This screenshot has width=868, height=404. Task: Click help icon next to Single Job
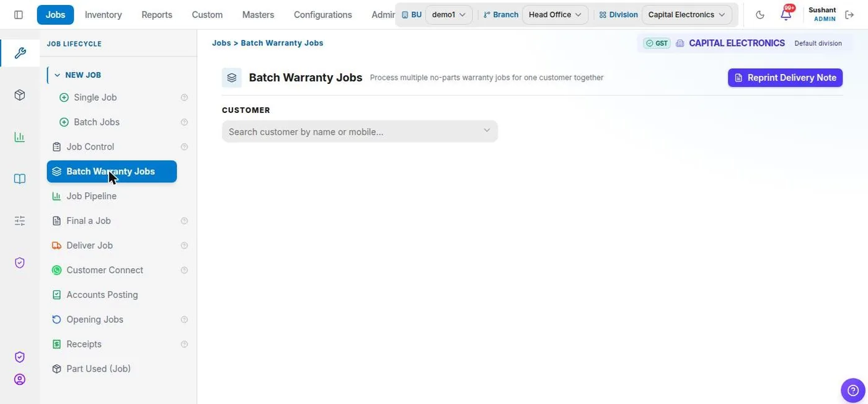tap(184, 97)
